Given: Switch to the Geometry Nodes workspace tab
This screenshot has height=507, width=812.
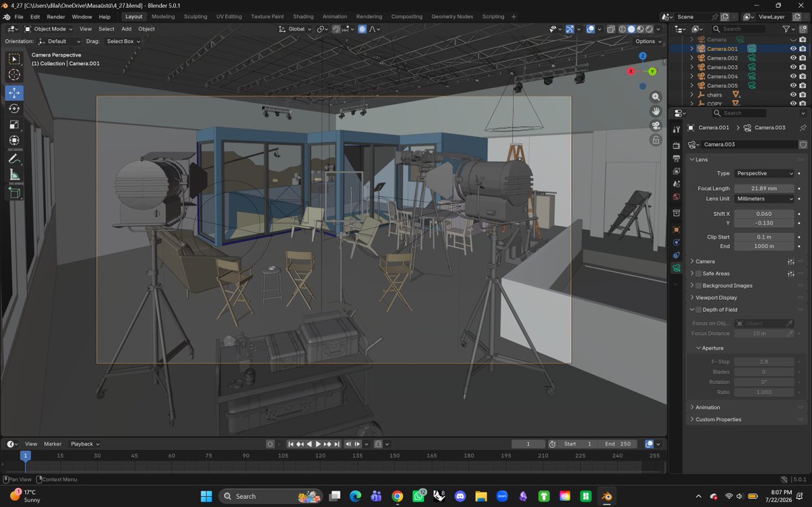Looking at the screenshot, I should click(x=453, y=16).
